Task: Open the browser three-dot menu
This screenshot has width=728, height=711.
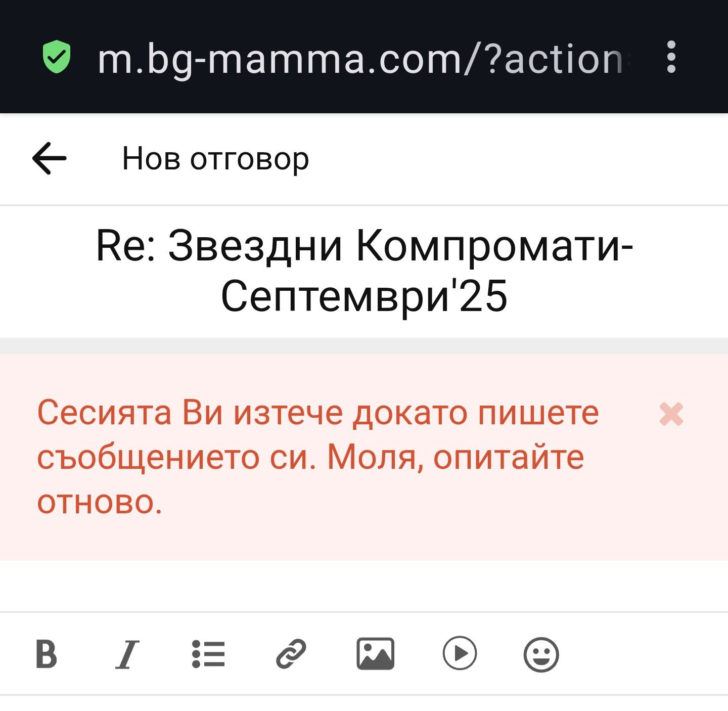Action: click(671, 57)
